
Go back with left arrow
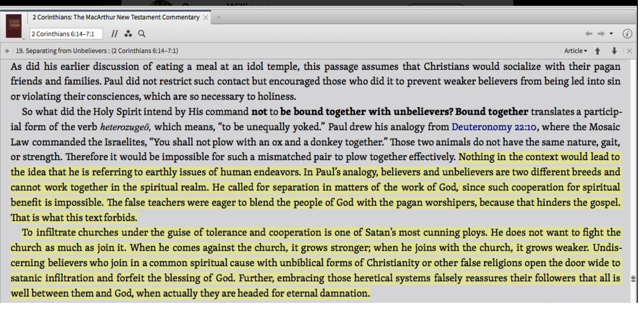(588, 34)
